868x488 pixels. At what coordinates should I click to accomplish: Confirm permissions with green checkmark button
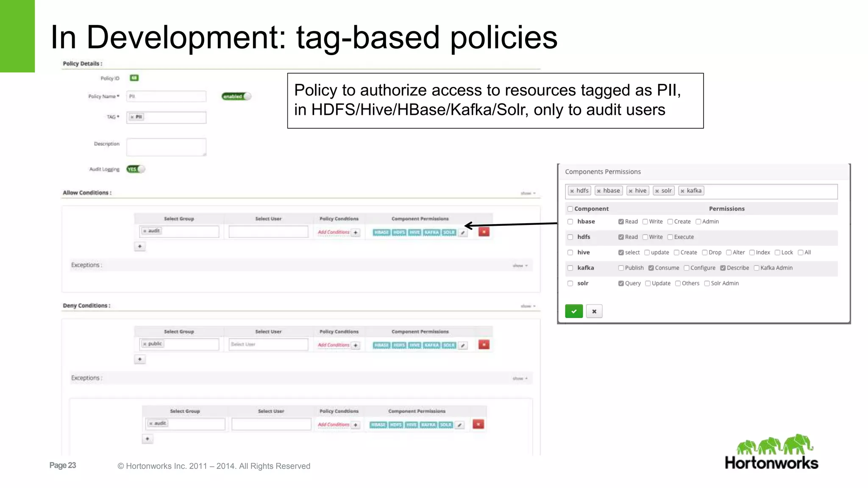(x=574, y=311)
